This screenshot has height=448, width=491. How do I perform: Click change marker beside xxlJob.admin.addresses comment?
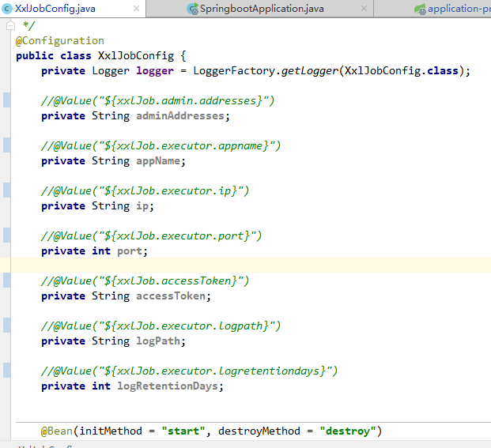point(6,100)
